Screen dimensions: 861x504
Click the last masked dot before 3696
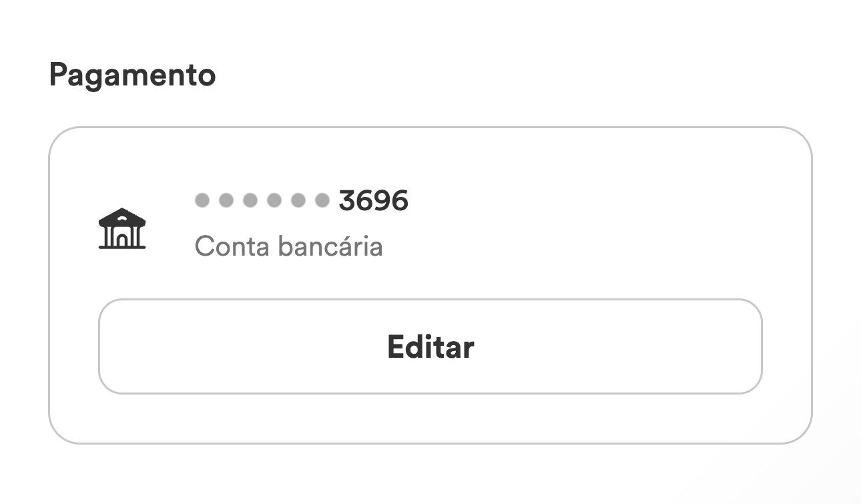point(322,200)
